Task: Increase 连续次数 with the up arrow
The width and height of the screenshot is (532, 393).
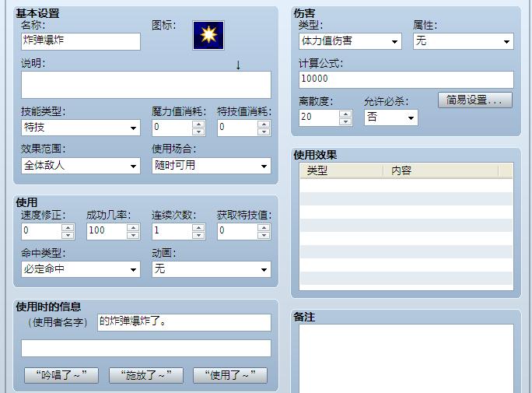Action: 198,228
